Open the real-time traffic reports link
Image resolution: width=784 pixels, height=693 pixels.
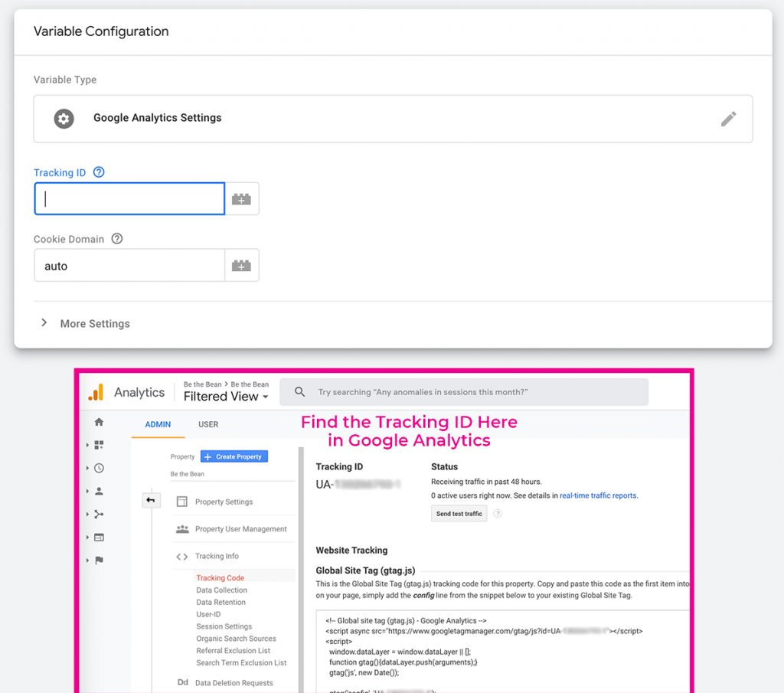[598, 495]
